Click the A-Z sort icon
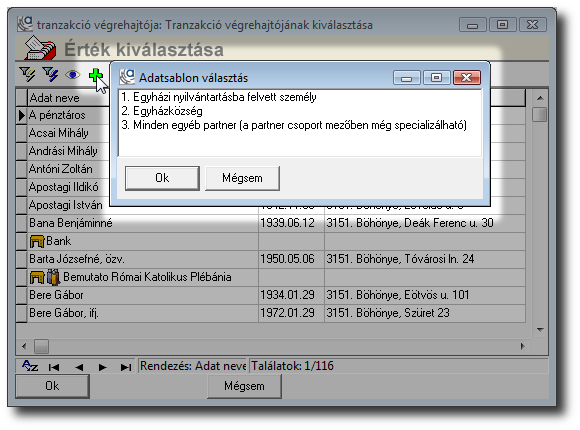The image size is (580, 430). 30,366
